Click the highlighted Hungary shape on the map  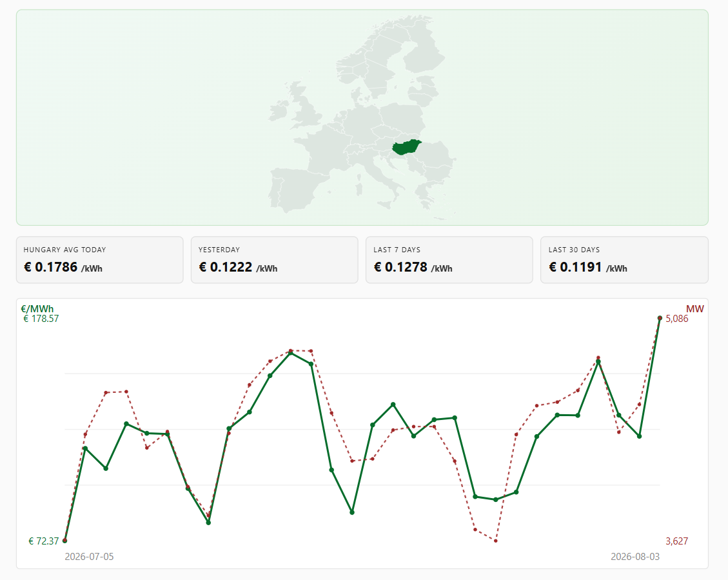(407, 147)
